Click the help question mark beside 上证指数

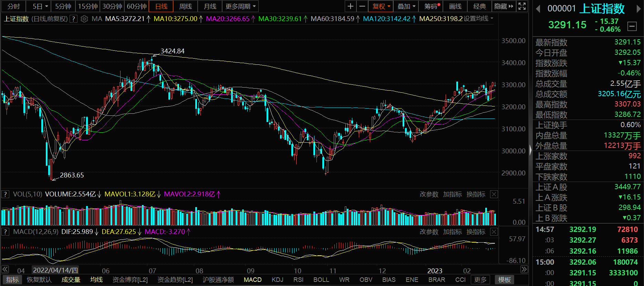tap(73, 19)
